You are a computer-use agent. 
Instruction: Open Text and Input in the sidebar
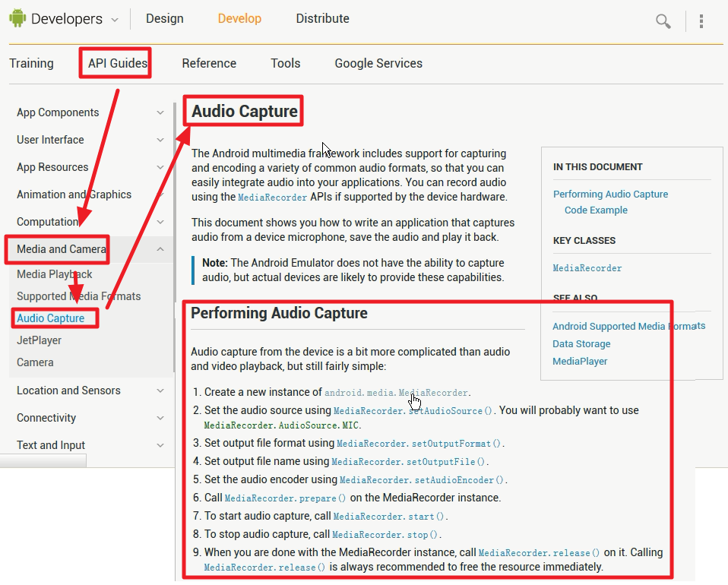pyautogui.click(x=51, y=445)
